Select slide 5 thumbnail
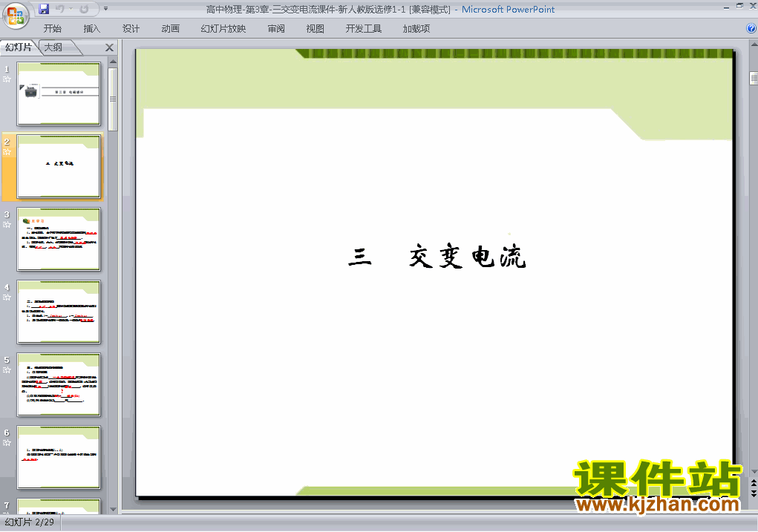This screenshot has height=532, width=758. point(59,384)
